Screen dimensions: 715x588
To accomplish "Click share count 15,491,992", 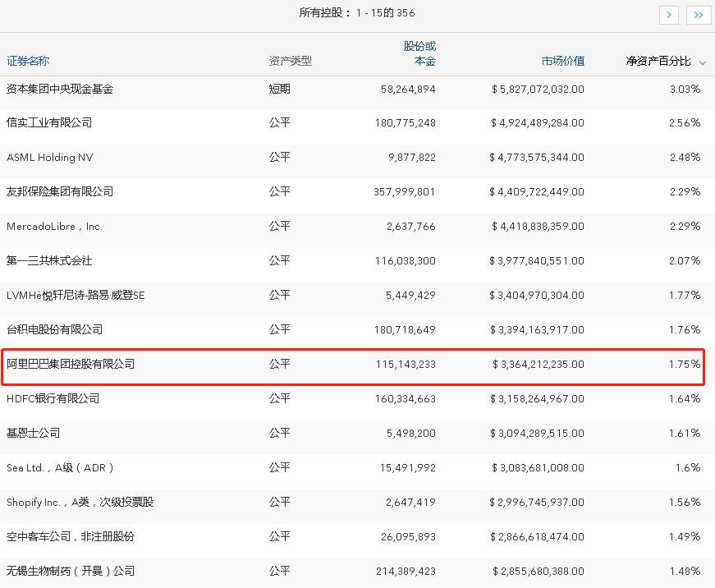I will click(x=408, y=467).
